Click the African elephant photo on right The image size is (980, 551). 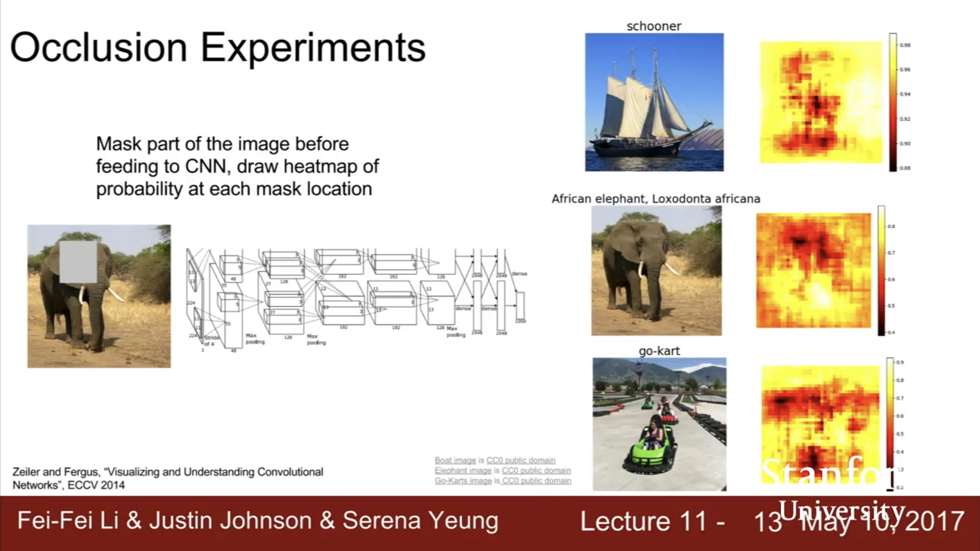tap(656, 271)
